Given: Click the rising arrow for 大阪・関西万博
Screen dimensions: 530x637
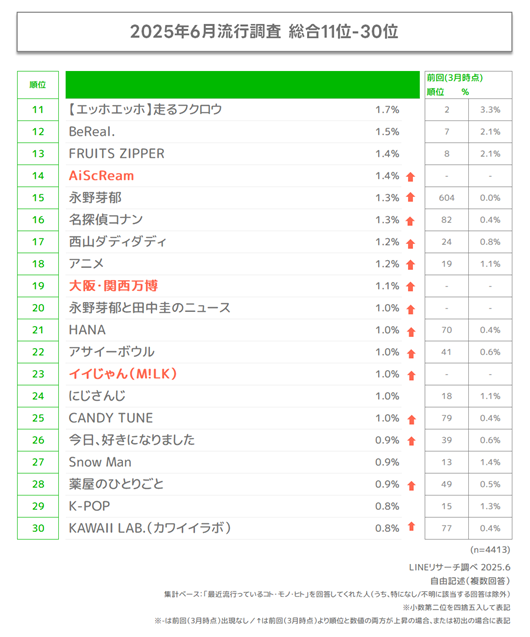Looking at the screenshot, I should pyautogui.click(x=411, y=287).
